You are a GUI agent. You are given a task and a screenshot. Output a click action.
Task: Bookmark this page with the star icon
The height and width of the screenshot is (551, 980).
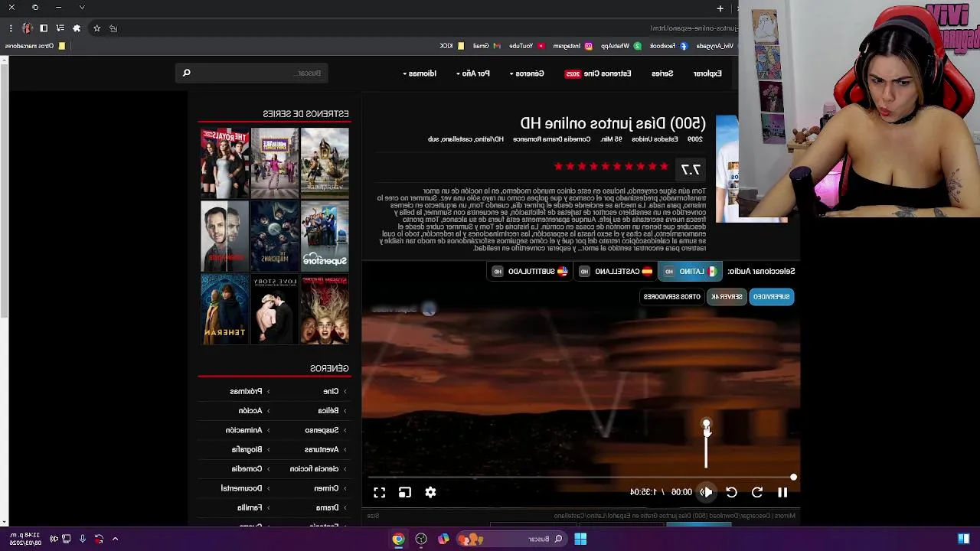click(x=96, y=28)
